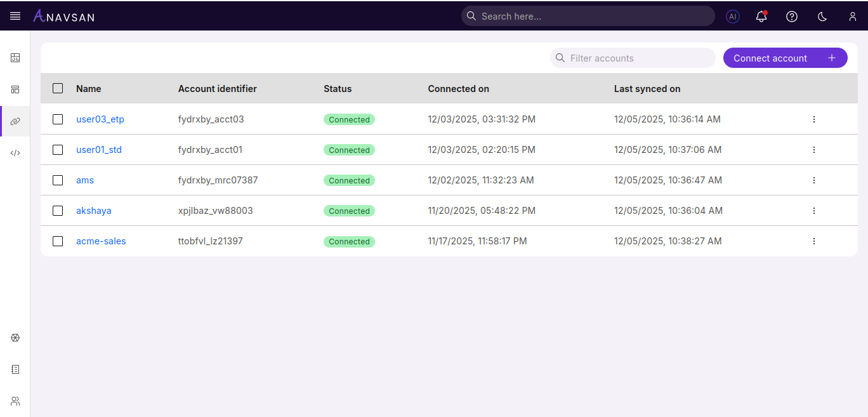Toggle the select-all checkbox in the table header
868x417 pixels.
click(58, 89)
